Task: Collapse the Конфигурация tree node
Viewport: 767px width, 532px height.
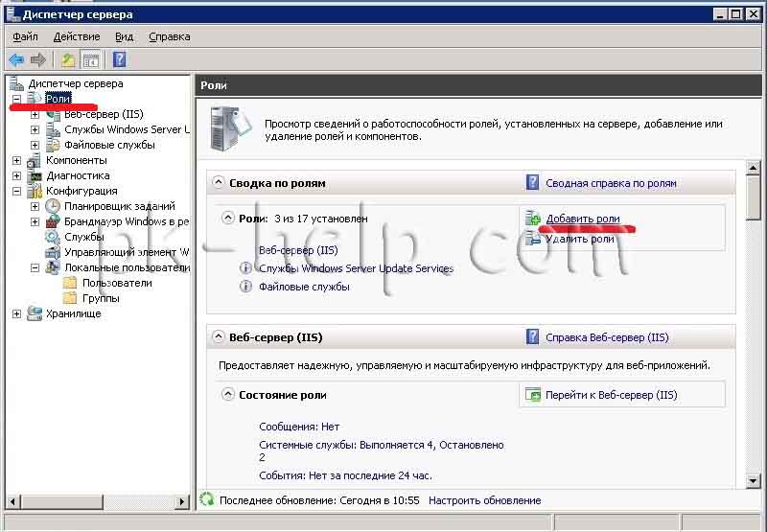Action: click(x=16, y=191)
